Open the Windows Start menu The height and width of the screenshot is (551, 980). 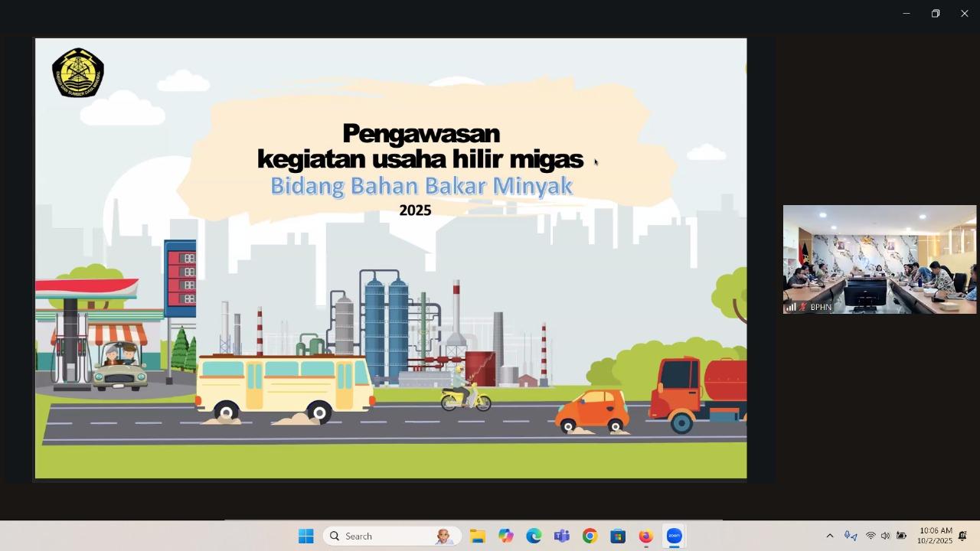point(305,536)
